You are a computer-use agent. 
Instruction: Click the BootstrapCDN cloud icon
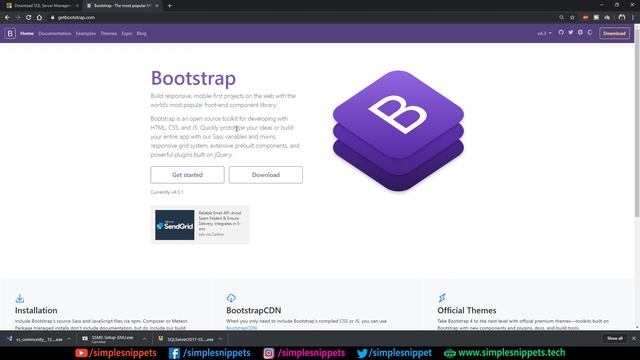(231, 298)
